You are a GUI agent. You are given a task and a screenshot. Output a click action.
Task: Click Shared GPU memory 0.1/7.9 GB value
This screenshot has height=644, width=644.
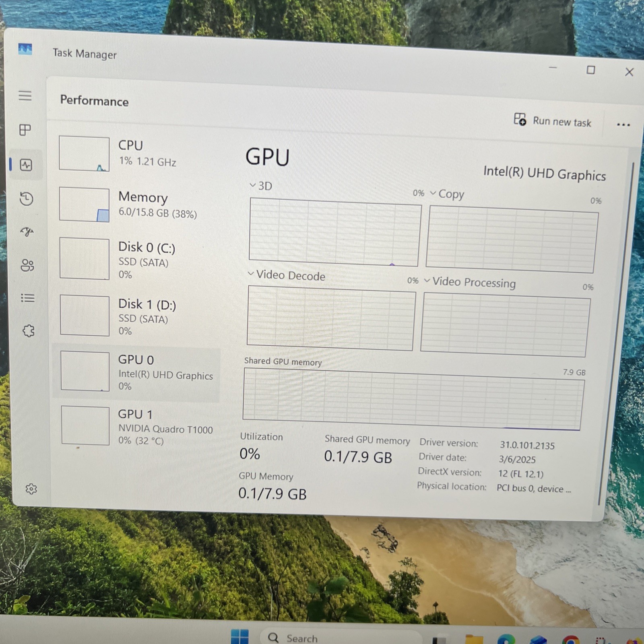[358, 457]
